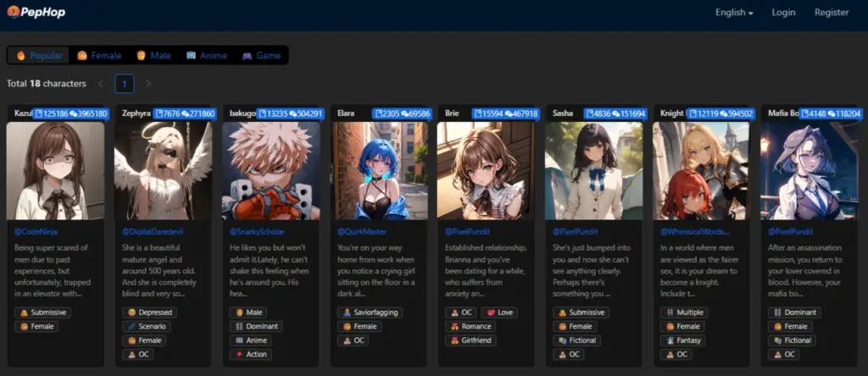Click Female tag on Kazul card

click(x=36, y=326)
